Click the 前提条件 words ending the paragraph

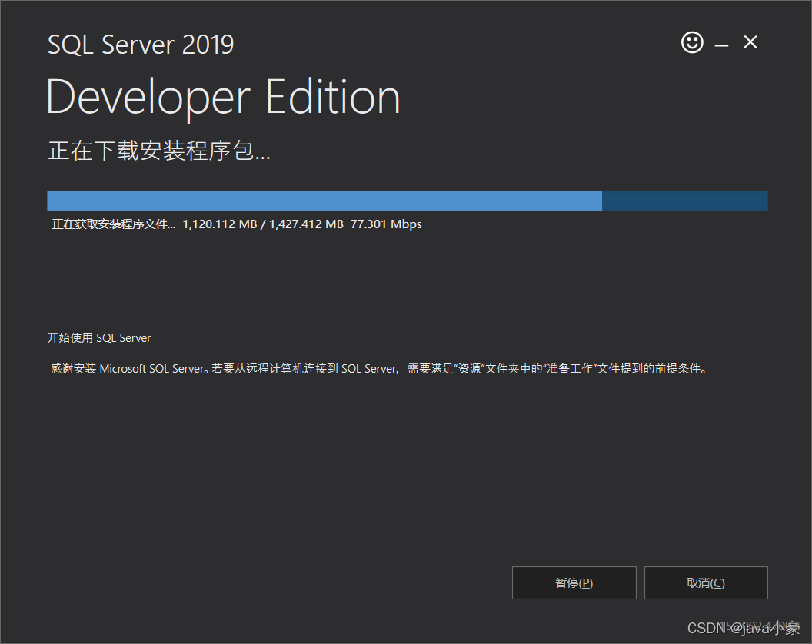(678, 369)
